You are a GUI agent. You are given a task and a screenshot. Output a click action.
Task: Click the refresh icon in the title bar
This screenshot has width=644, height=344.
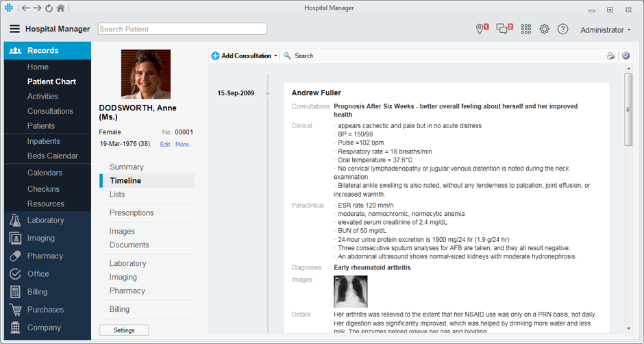pyautogui.click(x=49, y=8)
